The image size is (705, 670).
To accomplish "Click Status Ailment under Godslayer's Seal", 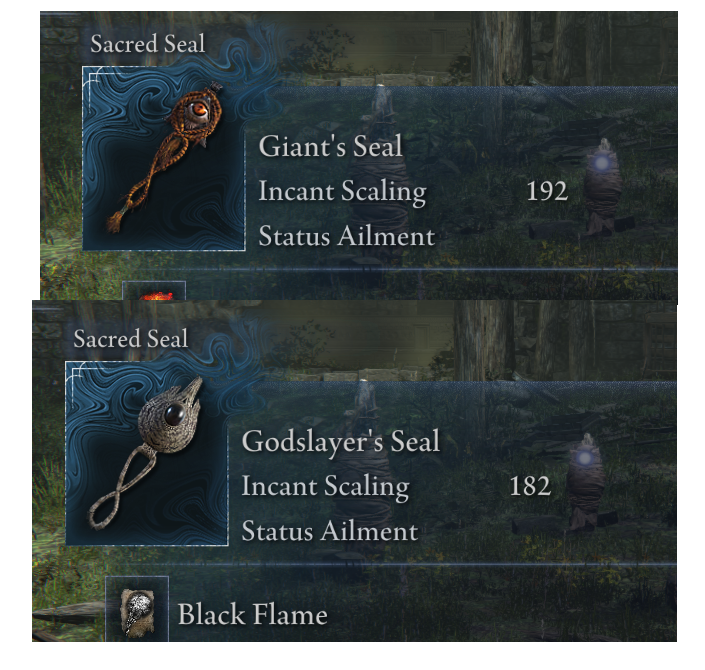I will [330, 531].
